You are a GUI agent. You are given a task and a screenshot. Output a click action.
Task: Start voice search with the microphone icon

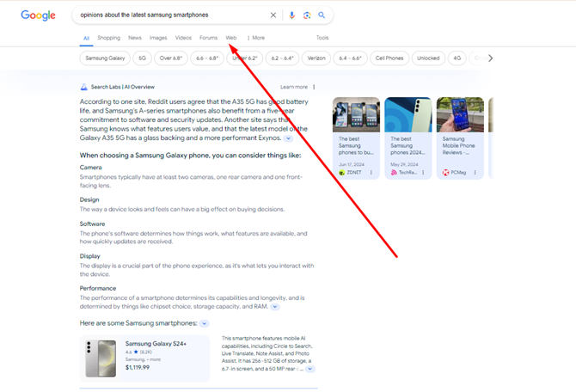pos(292,15)
